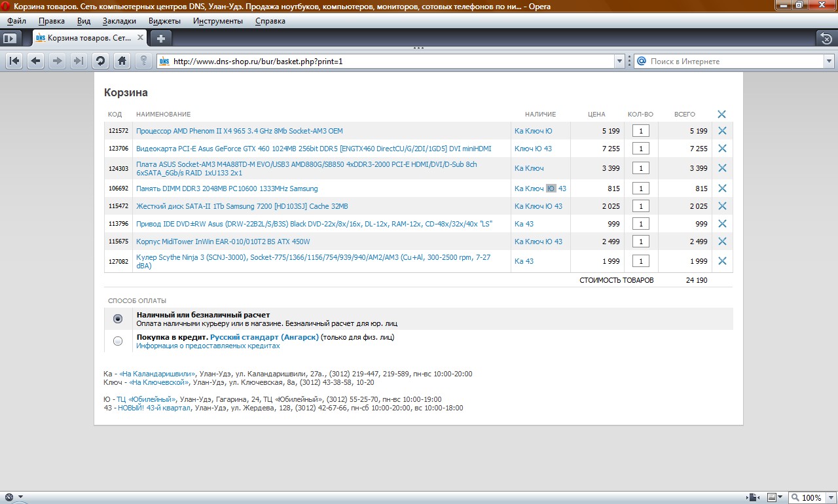The width and height of the screenshot is (838, 504).
Task: Close the Корзина товаров tab
Action: (140, 38)
